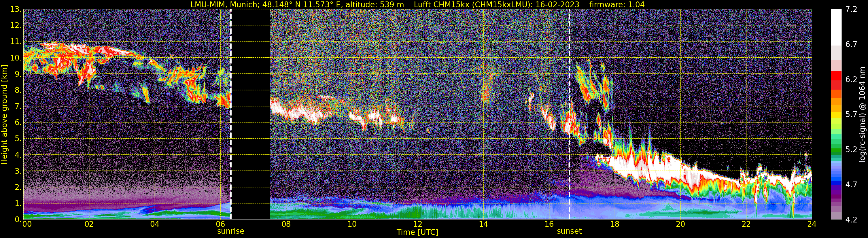This screenshot has height=238, width=868.
Task: Click the '02' time axis tick label
Action: (89, 224)
